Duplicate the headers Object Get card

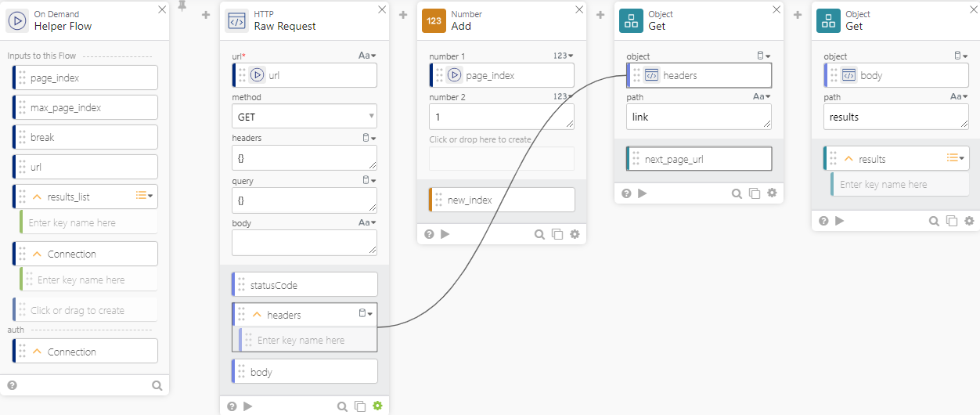[x=755, y=193]
